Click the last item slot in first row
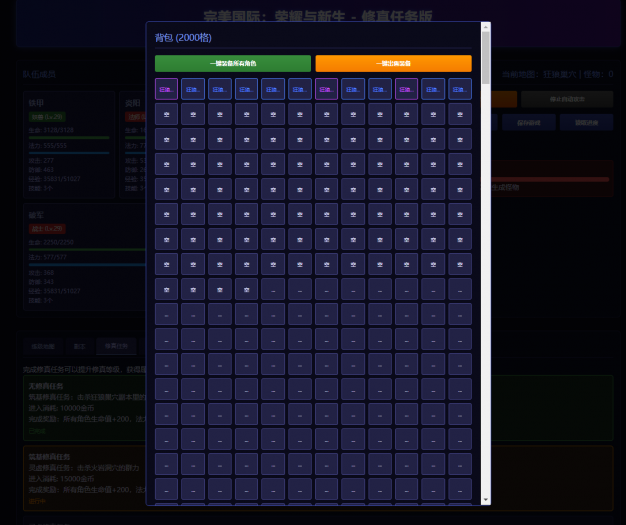The image size is (626, 525). pyautogui.click(x=460, y=89)
